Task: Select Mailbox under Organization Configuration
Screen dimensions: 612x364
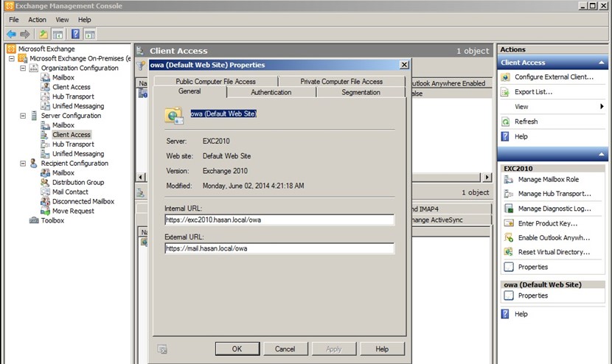Action: click(x=63, y=77)
